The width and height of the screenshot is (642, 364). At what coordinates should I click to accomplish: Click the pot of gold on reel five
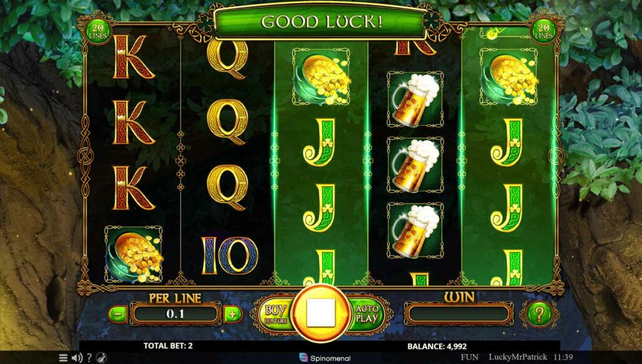point(508,76)
